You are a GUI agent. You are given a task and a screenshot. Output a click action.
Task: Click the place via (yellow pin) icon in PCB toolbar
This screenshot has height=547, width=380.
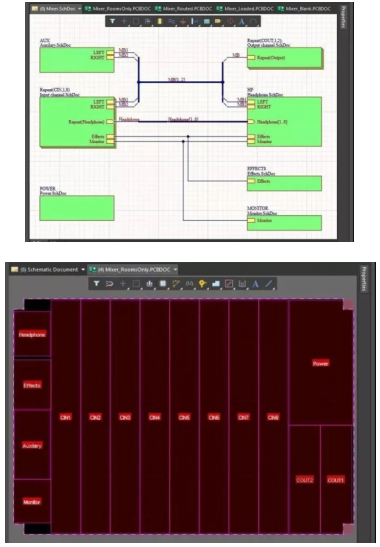[202, 284]
